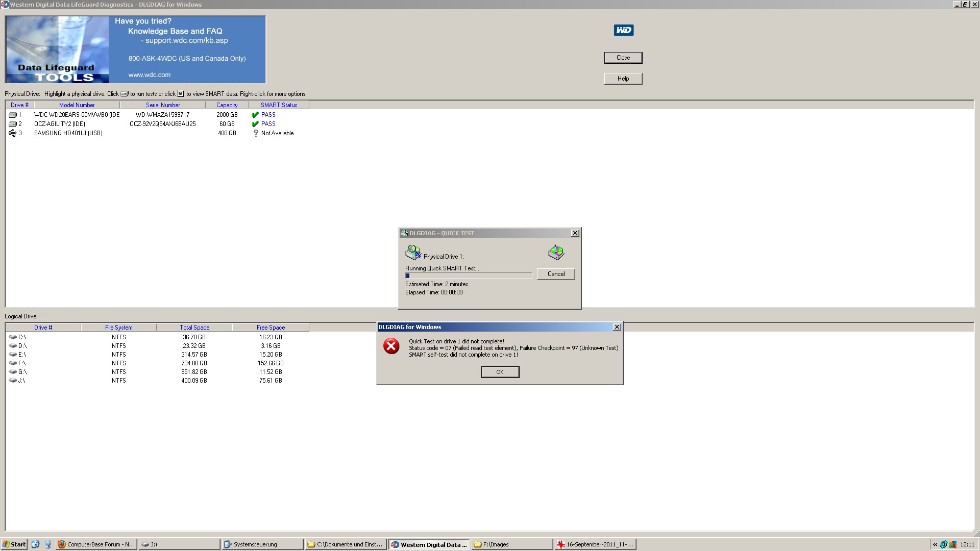This screenshot has width=980, height=551.
Task: Click the Data Lifeguard Tools banner
Action: click(x=135, y=49)
